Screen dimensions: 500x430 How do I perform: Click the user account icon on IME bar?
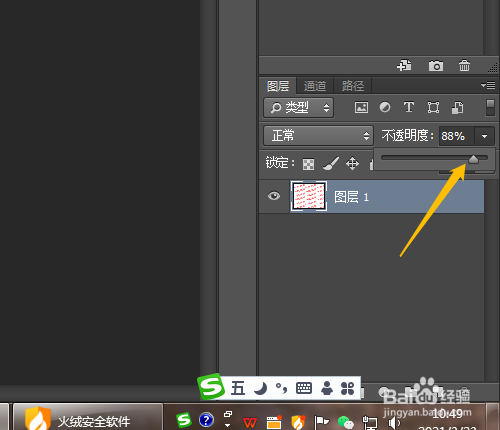(327, 388)
